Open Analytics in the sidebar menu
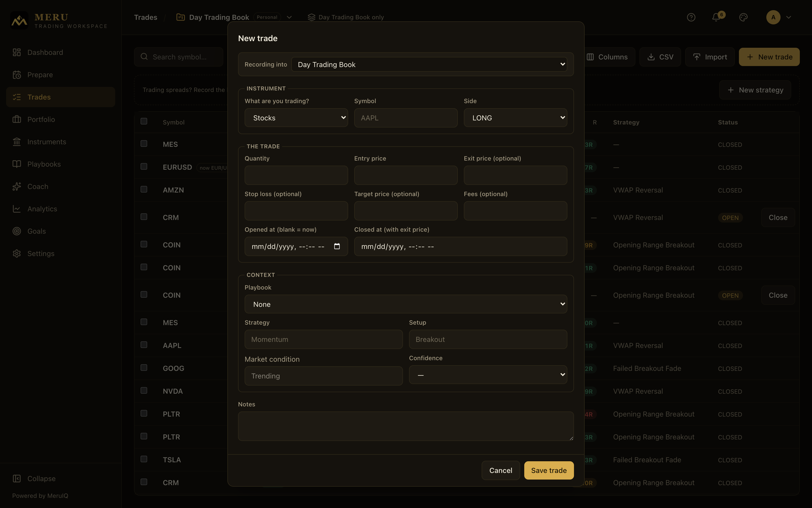The image size is (812, 508). pos(60,209)
